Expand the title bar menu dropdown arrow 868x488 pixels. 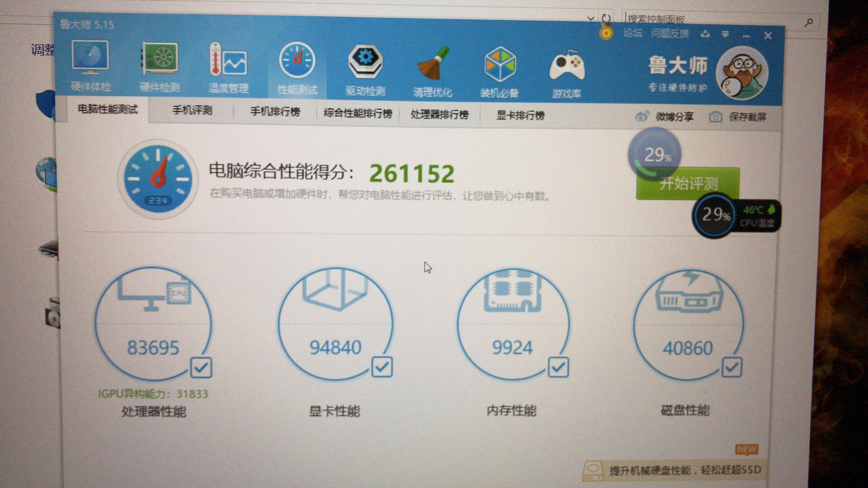[725, 34]
